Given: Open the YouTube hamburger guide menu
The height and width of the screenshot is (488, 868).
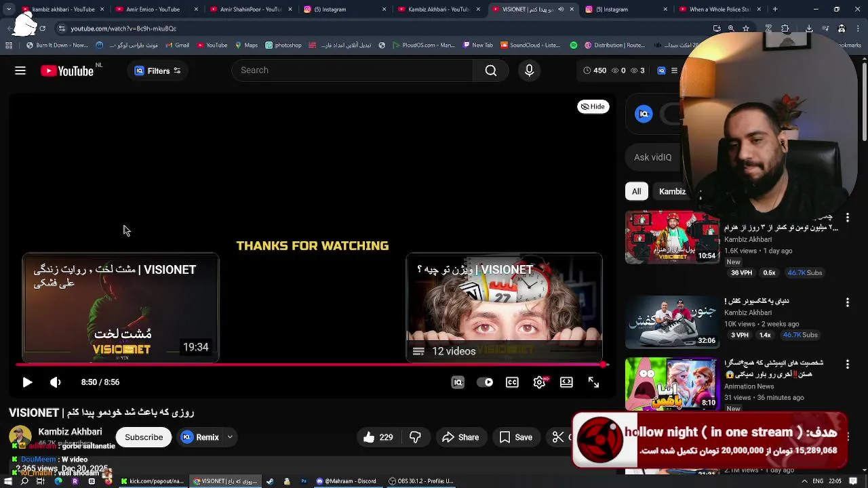Looking at the screenshot, I should pos(20,70).
